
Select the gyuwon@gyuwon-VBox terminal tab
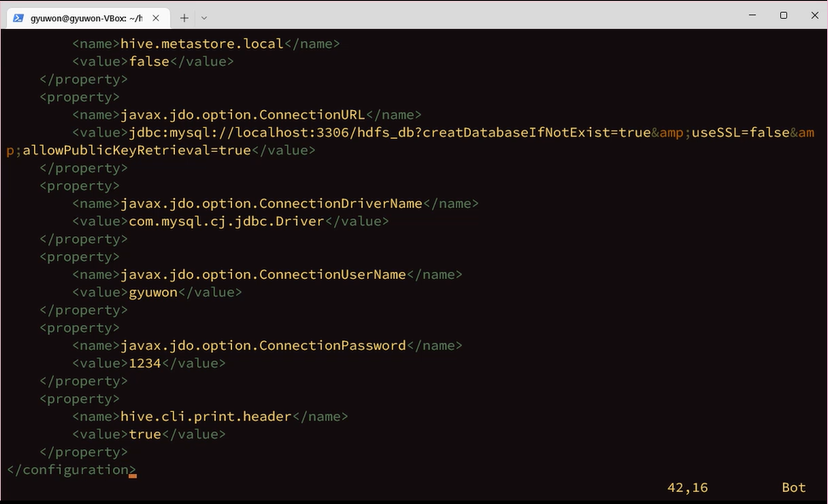pyautogui.click(x=88, y=18)
